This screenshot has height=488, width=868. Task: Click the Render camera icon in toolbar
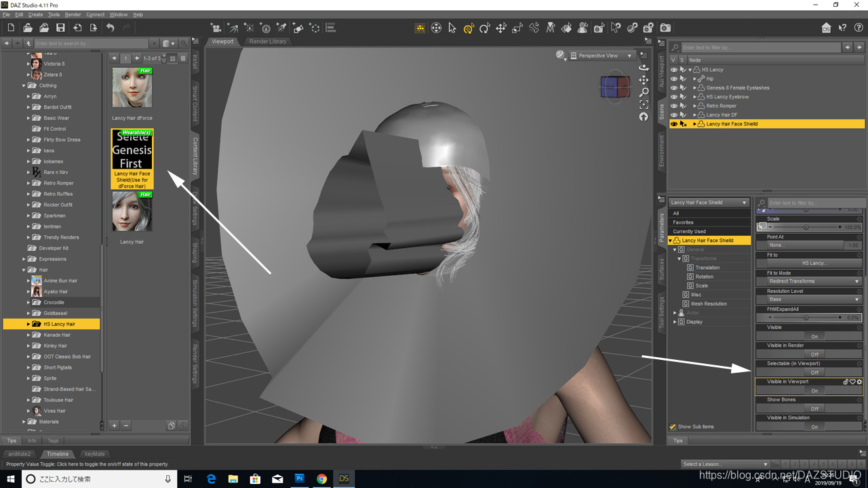tap(665, 28)
